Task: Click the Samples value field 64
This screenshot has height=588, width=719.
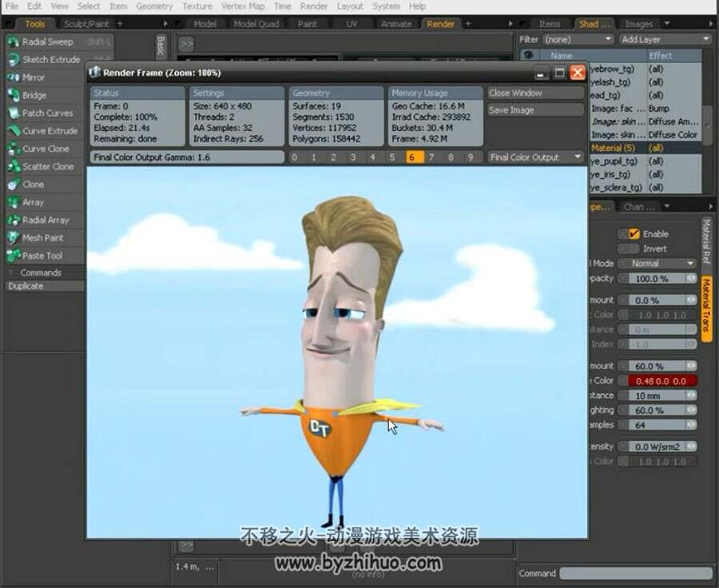Action: pos(656,425)
